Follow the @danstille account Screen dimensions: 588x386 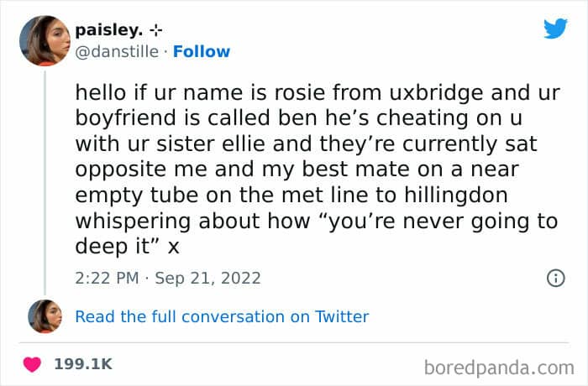pyautogui.click(x=202, y=52)
